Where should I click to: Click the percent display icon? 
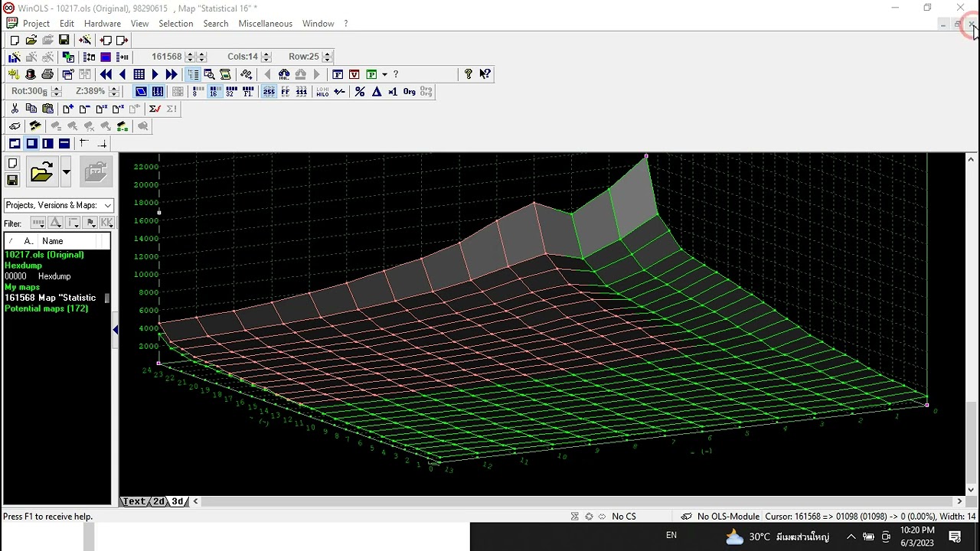(x=360, y=92)
